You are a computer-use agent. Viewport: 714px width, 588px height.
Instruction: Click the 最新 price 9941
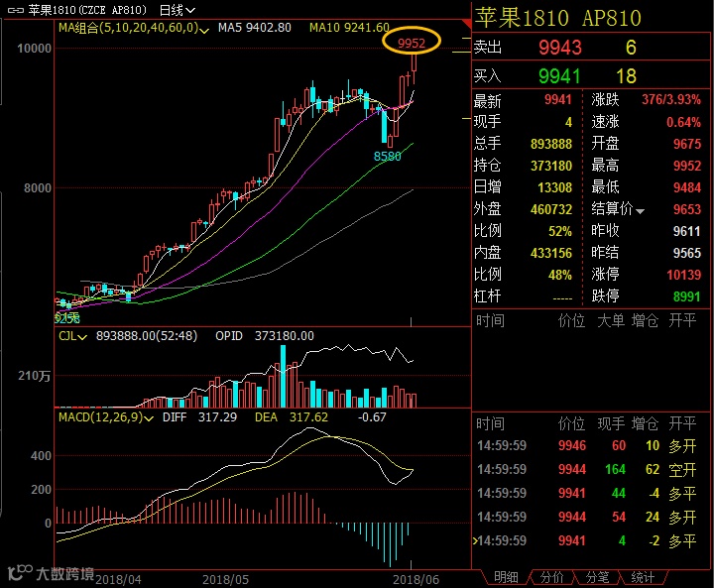tap(557, 99)
